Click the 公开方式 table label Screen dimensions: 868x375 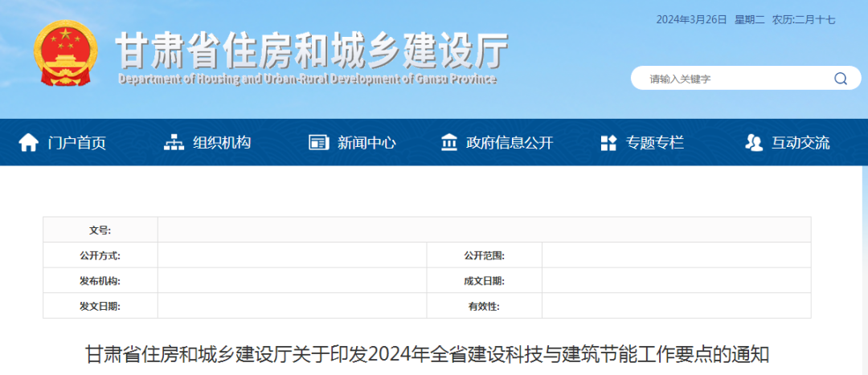pyautogui.click(x=100, y=255)
